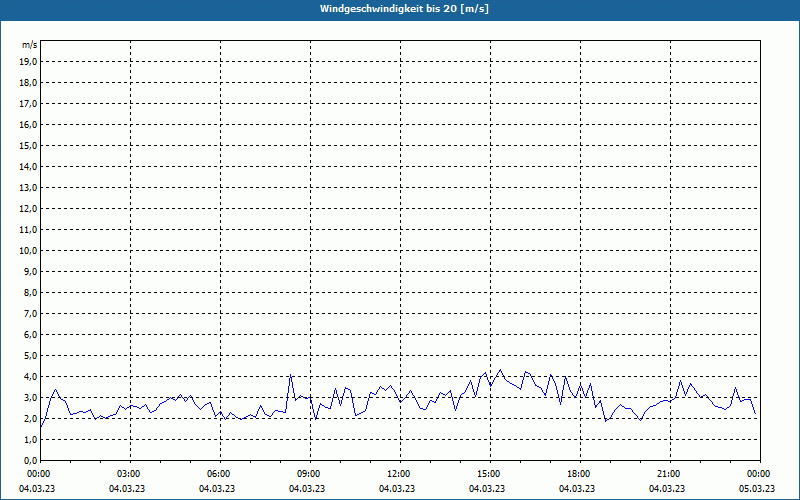Click the 10,0 y-axis tick label
Image resolution: width=800 pixels, height=500 pixels.
coord(28,250)
